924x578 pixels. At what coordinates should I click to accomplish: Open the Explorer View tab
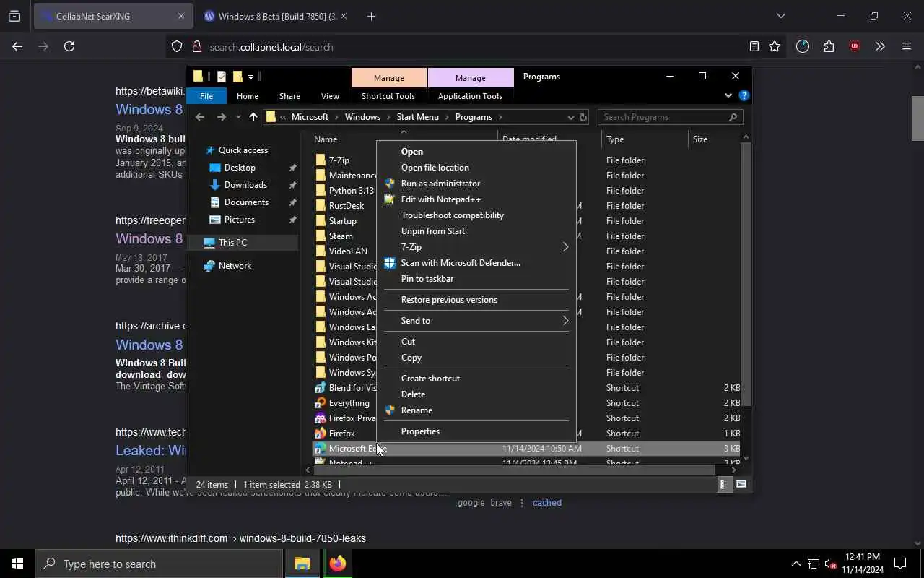click(x=330, y=96)
